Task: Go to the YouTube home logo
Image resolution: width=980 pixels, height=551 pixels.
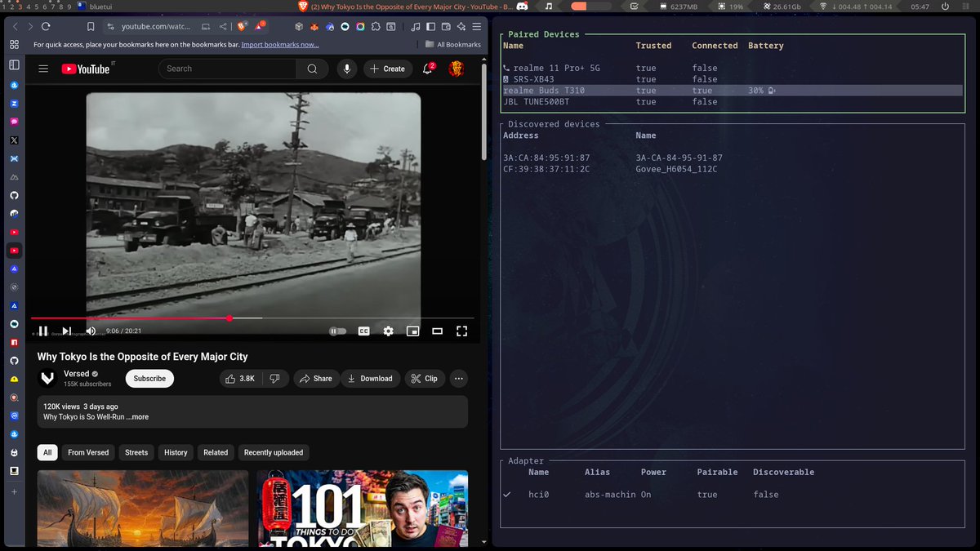Action: tap(85, 69)
